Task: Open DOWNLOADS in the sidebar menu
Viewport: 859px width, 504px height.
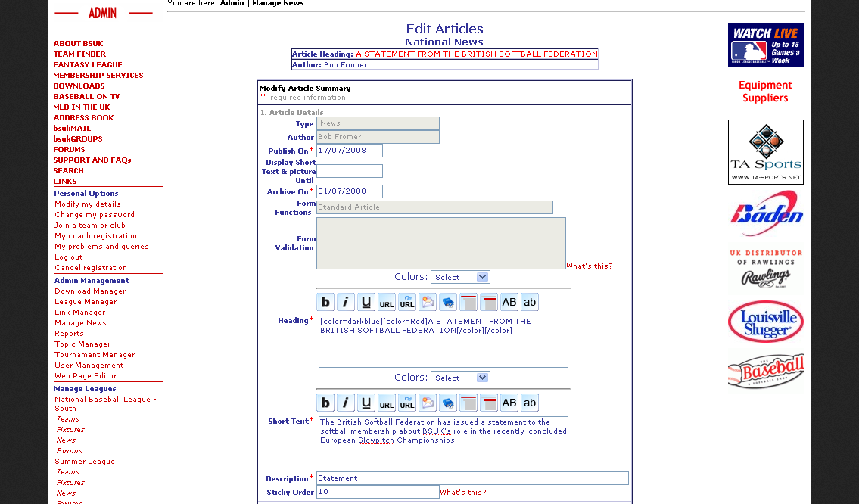Action: click(79, 86)
